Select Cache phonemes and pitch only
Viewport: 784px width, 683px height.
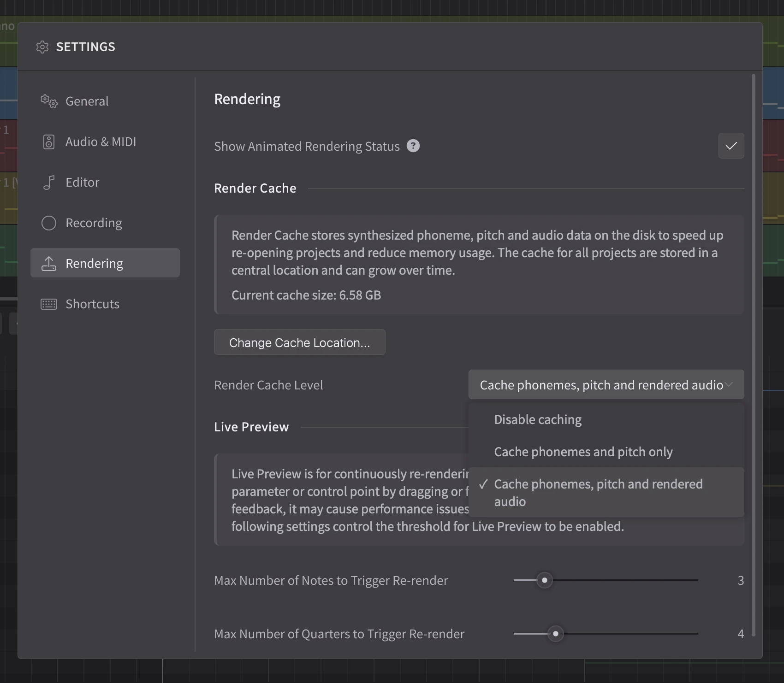(583, 452)
